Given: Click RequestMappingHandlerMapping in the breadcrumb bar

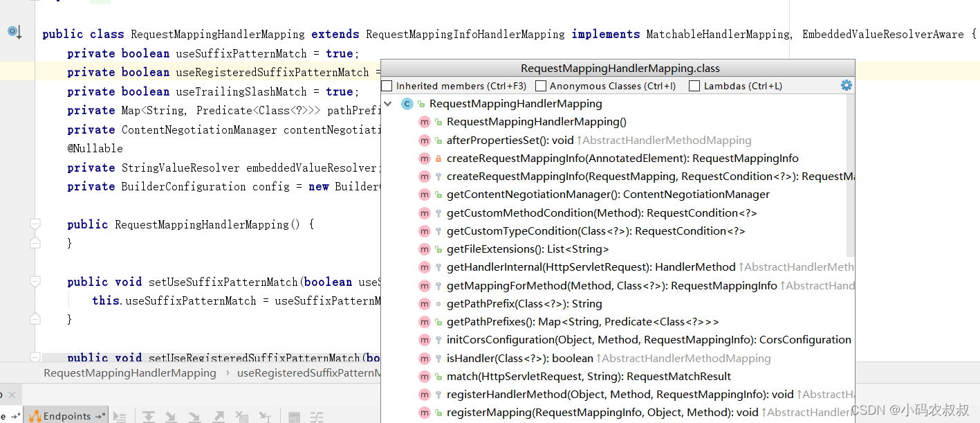Looking at the screenshot, I should point(130,373).
